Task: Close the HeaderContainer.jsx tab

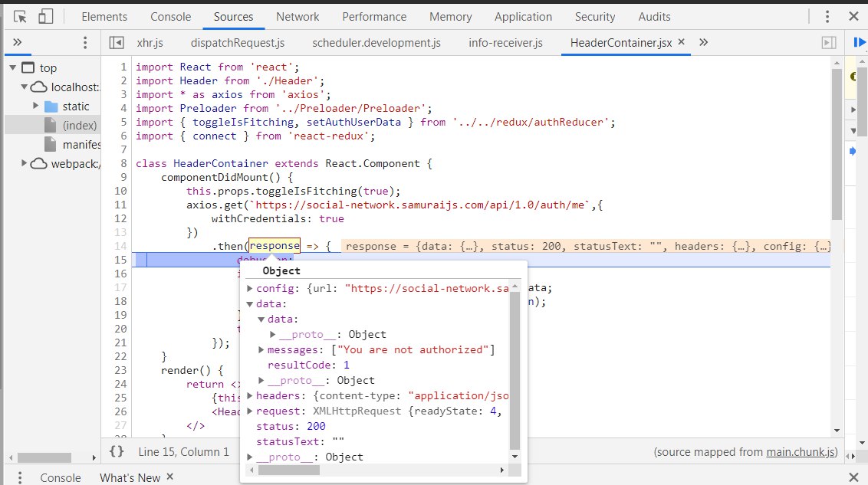Action: [682, 41]
